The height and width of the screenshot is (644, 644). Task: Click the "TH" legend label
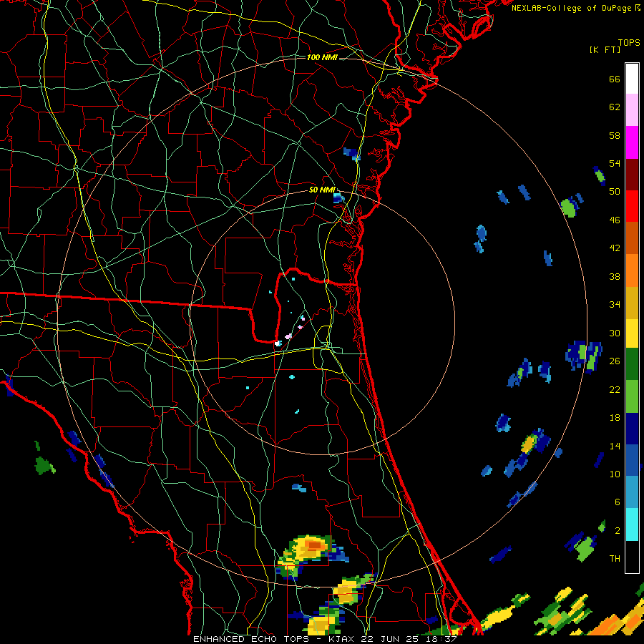click(615, 559)
